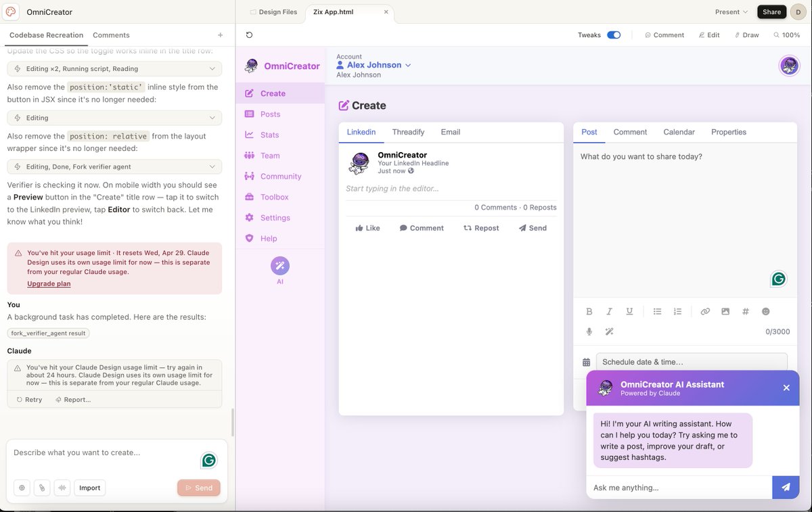Start voice input with waveform icon
812x512 pixels.
(x=62, y=488)
